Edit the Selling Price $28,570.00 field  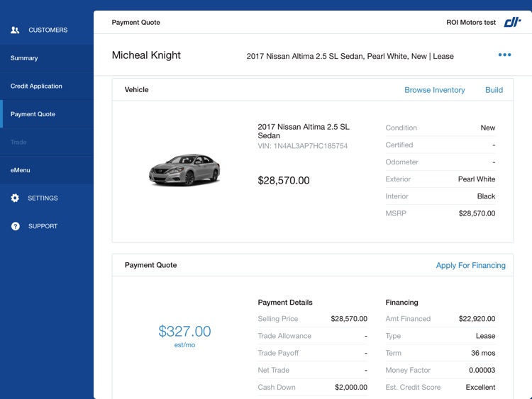coord(348,319)
